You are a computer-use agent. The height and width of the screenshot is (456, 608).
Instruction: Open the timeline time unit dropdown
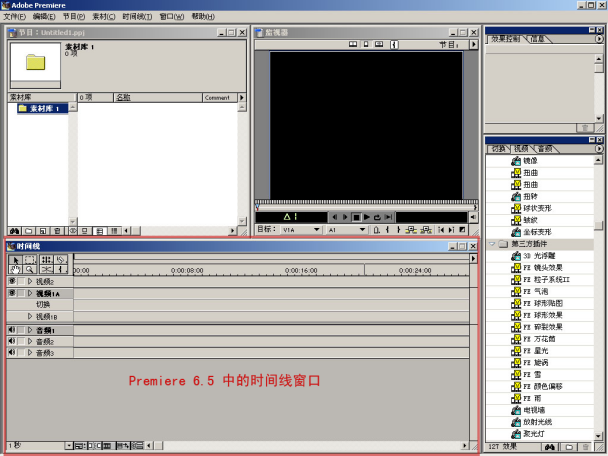tap(69, 446)
